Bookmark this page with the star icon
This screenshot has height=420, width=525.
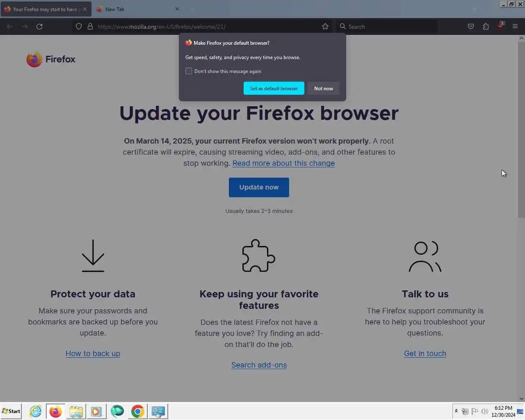click(x=325, y=27)
